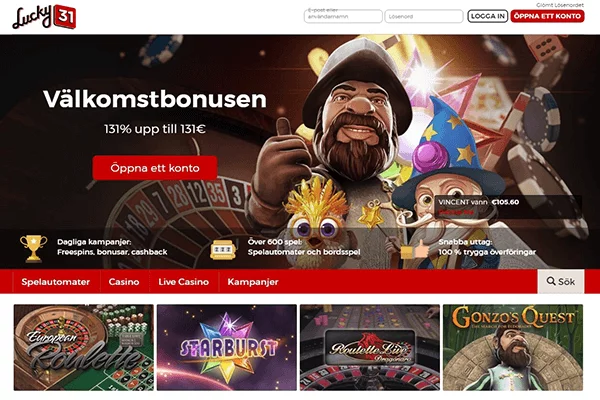The image size is (600, 400).
Task: Open the Spelautomater menu tab
Action: (x=56, y=282)
